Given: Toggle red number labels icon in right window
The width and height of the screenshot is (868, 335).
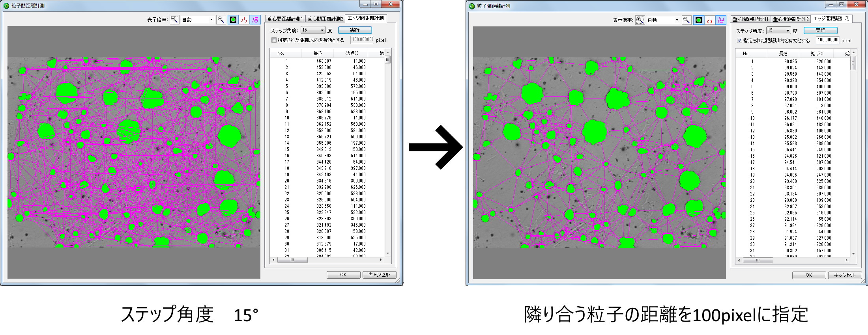Looking at the screenshot, I should [710, 20].
